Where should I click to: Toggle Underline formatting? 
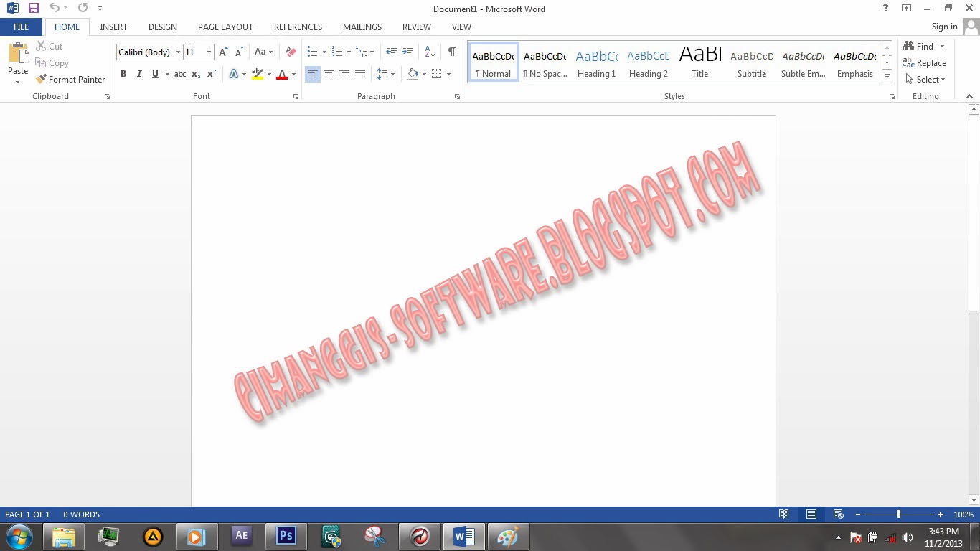155,74
